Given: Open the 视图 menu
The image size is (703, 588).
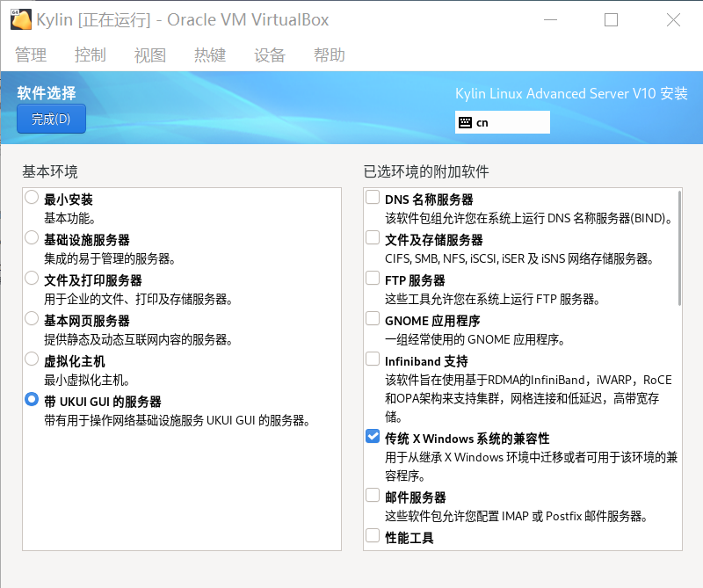Looking at the screenshot, I should (149, 54).
